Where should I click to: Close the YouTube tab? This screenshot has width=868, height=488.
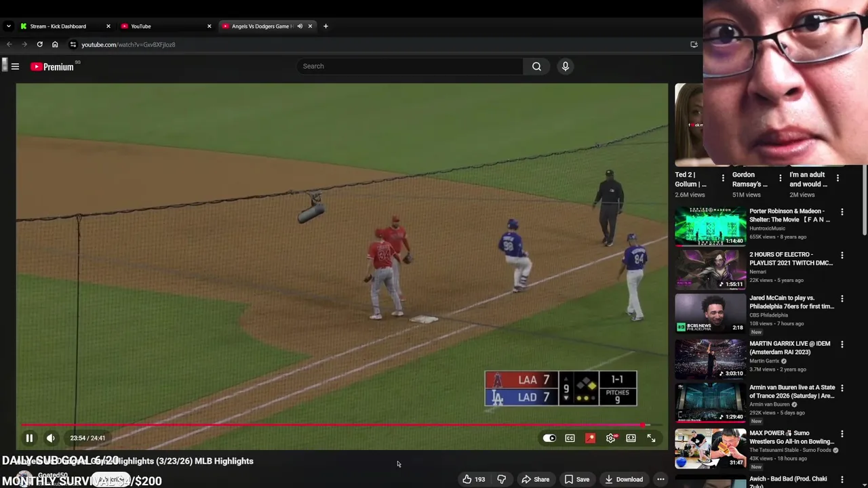[x=209, y=26]
